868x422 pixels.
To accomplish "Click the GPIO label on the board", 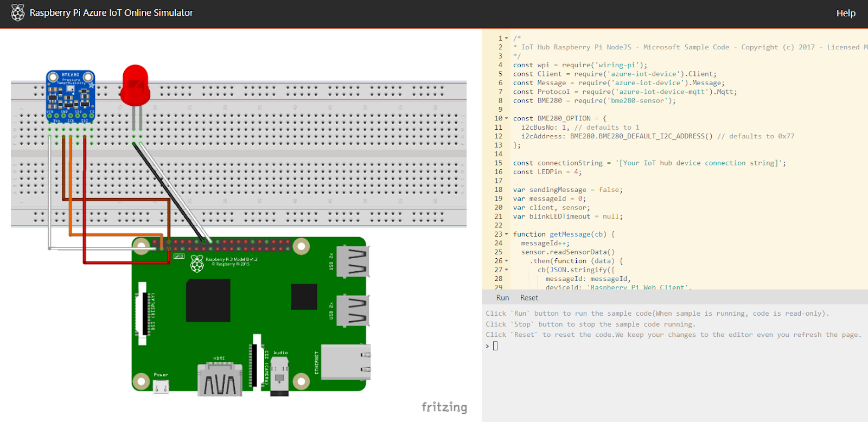I will pos(179,256).
